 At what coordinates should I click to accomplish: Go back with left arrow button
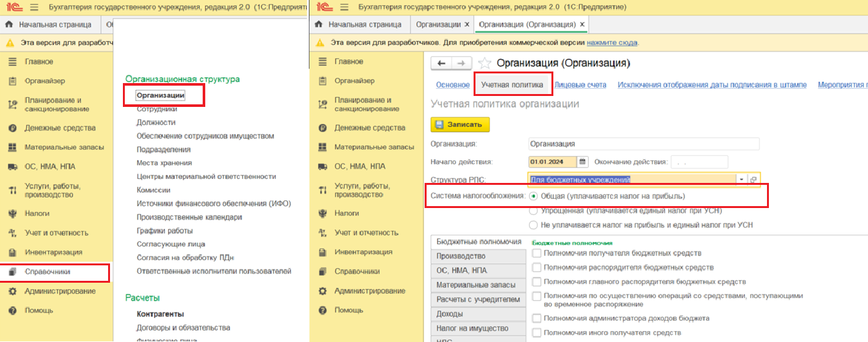coord(441,63)
